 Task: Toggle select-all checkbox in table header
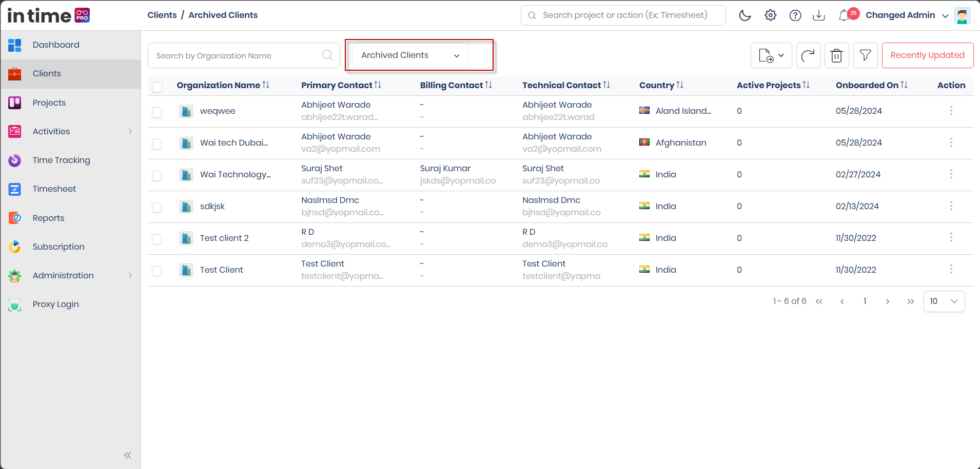tap(157, 87)
